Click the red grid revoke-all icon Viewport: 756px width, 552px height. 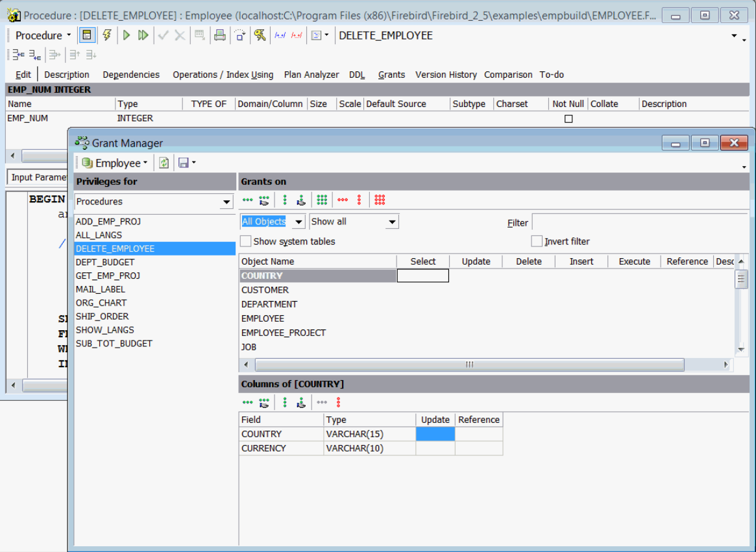coord(380,200)
